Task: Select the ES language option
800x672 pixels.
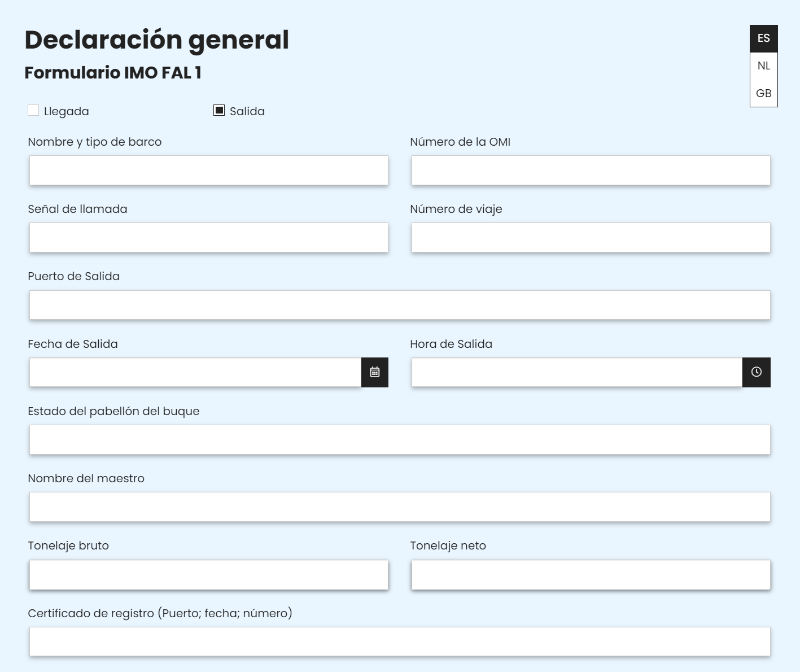Action: [x=763, y=38]
